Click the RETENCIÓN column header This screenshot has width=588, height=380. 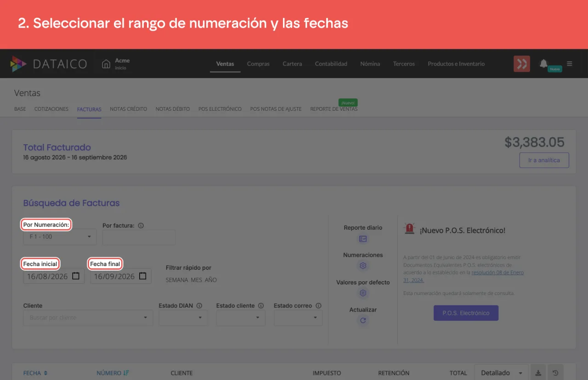[394, 373]
